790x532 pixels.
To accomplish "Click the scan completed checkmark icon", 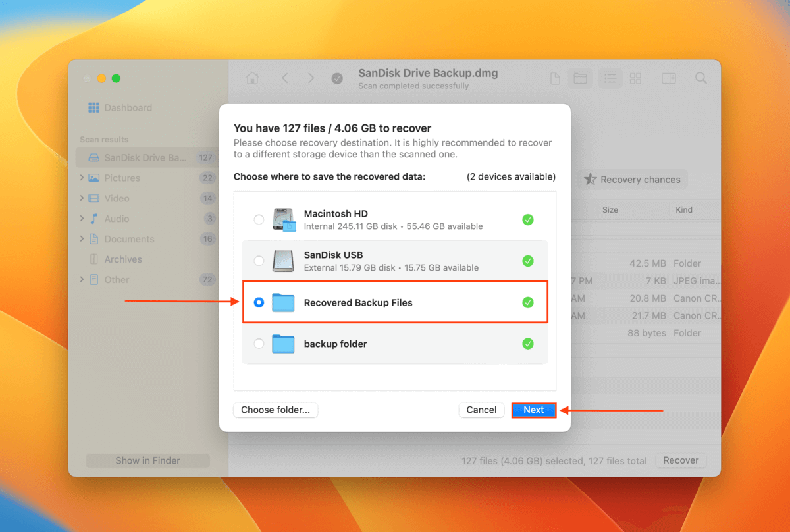I will [337, 79].
